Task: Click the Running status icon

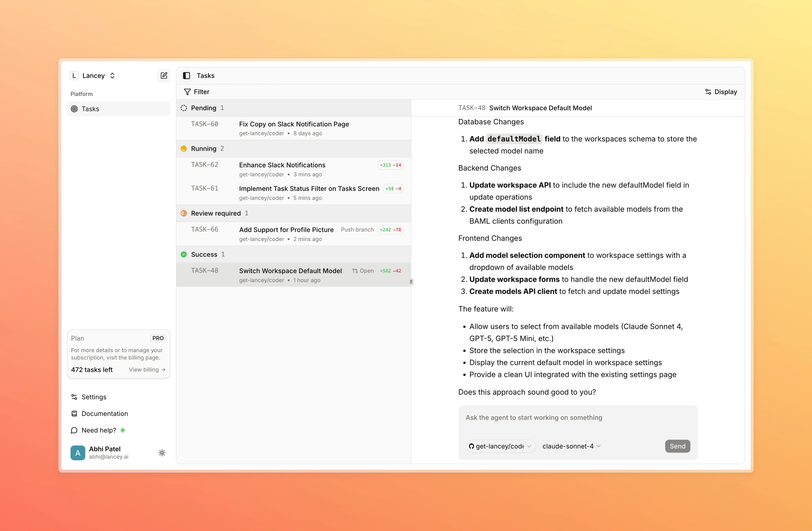Action: tap(184, 148)
